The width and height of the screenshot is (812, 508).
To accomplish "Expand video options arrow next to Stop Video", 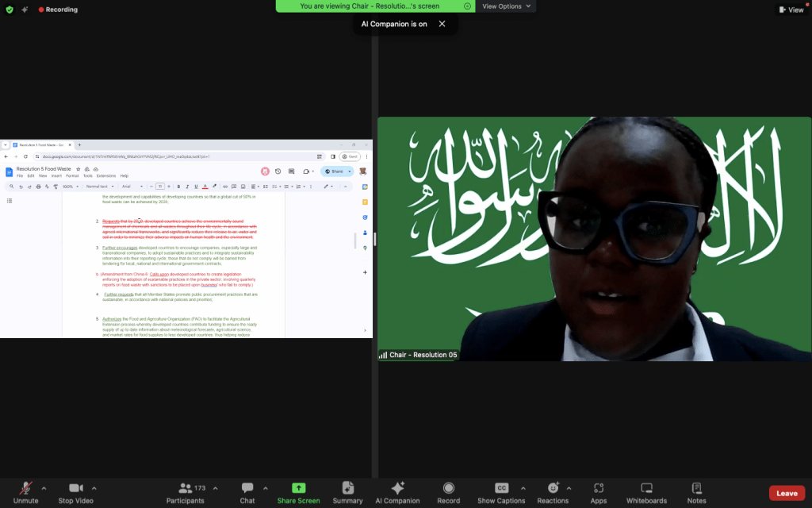I will click(94, 488).
